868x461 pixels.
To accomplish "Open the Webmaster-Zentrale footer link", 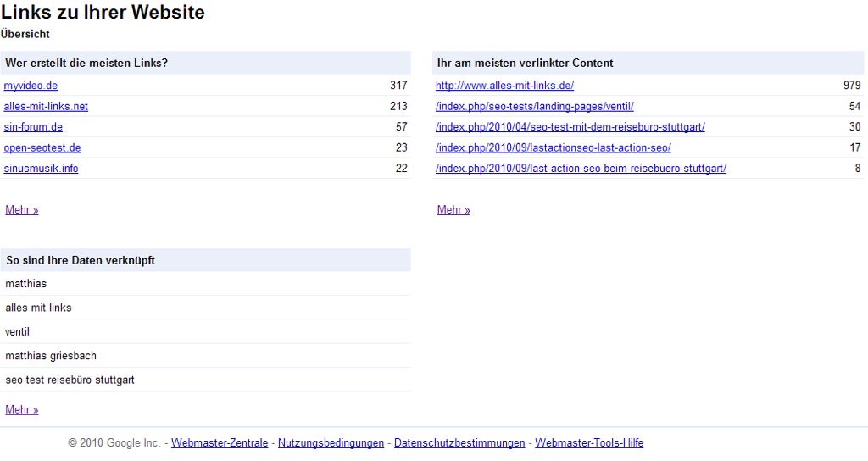I will tap(220, 442).
